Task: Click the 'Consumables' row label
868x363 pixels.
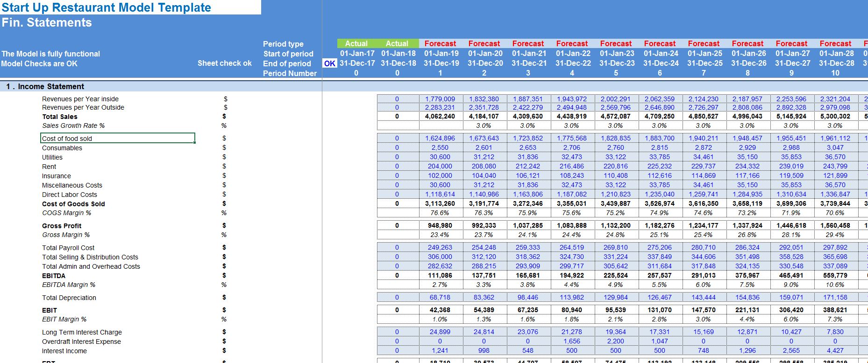Action: 62,148
